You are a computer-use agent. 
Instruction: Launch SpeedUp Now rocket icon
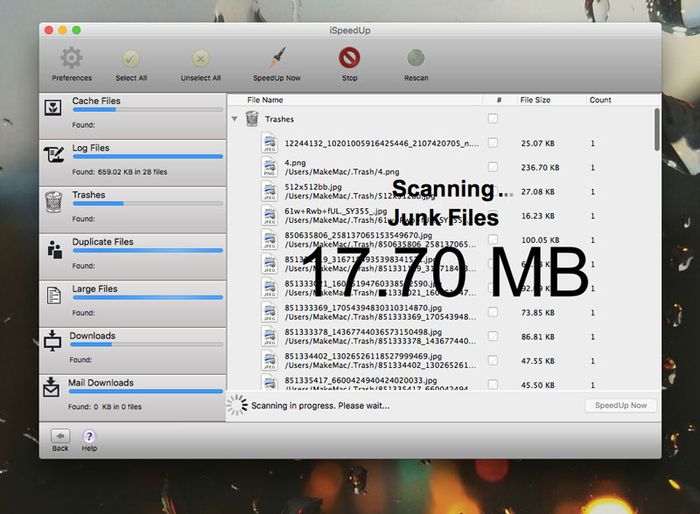[x=277, y=58]
